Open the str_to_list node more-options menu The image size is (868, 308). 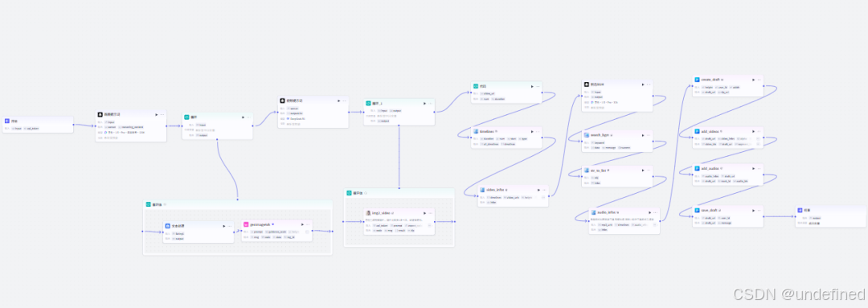(649, 170)
